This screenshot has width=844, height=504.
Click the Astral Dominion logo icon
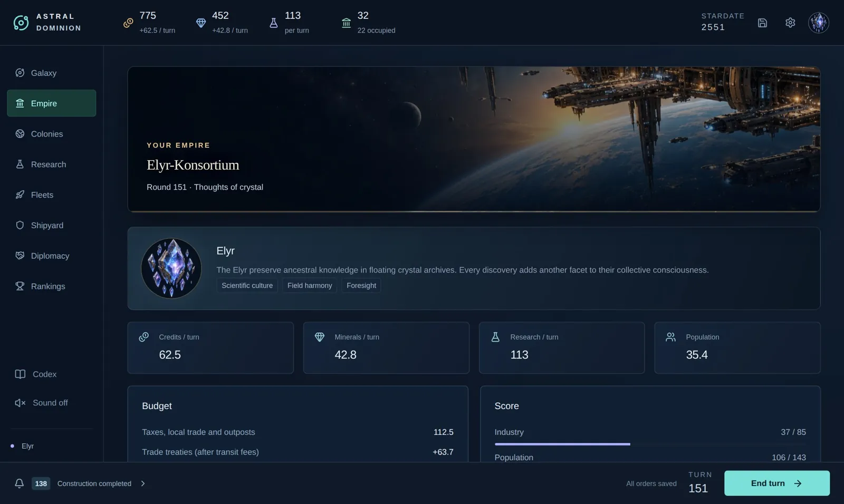tap(21, 23)
